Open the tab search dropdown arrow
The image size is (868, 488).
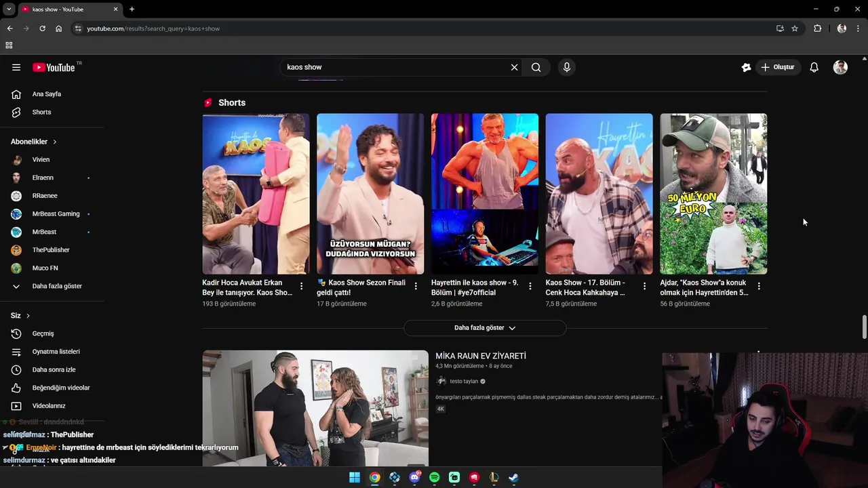9,9
